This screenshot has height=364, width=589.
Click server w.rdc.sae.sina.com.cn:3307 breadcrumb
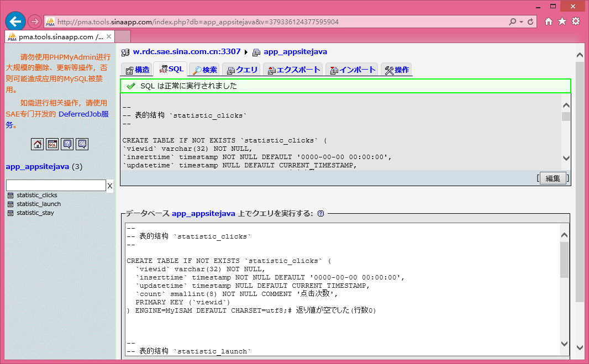187,51
